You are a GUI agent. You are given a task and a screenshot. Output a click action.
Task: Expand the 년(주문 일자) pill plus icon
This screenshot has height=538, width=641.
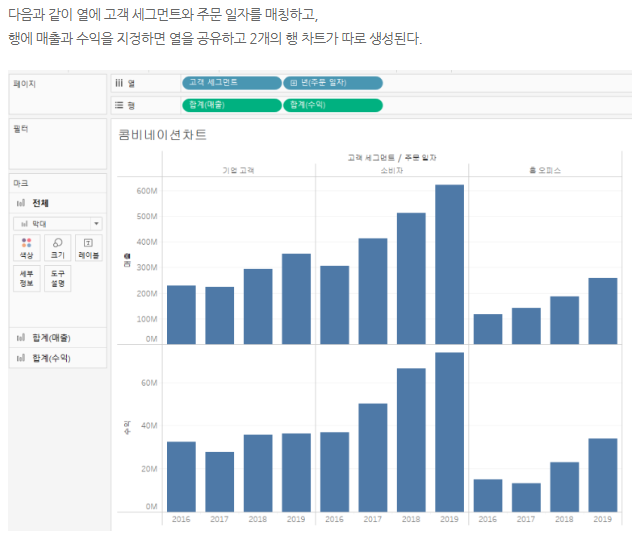click(294, 83)
